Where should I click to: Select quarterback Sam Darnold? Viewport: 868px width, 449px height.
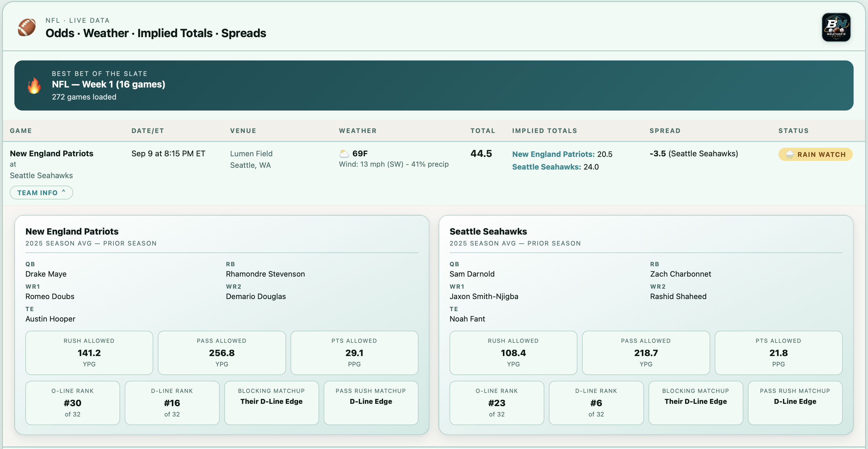(x=472, y=274)
